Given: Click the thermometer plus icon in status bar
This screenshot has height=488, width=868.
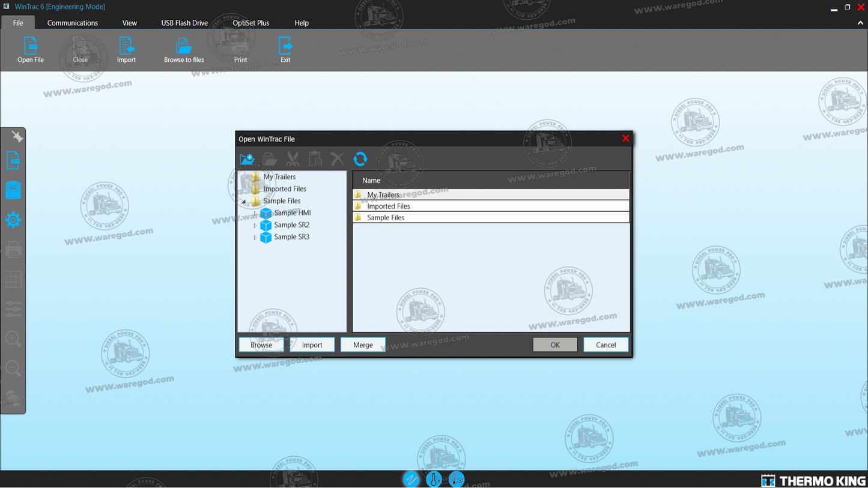Looking at the screenshot, I should tap(434, 479).
